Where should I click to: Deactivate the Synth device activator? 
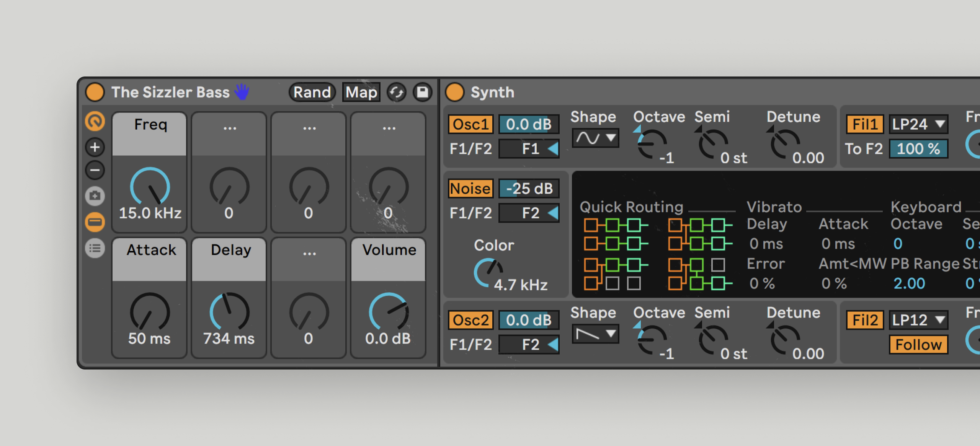(x=456, y=92)
